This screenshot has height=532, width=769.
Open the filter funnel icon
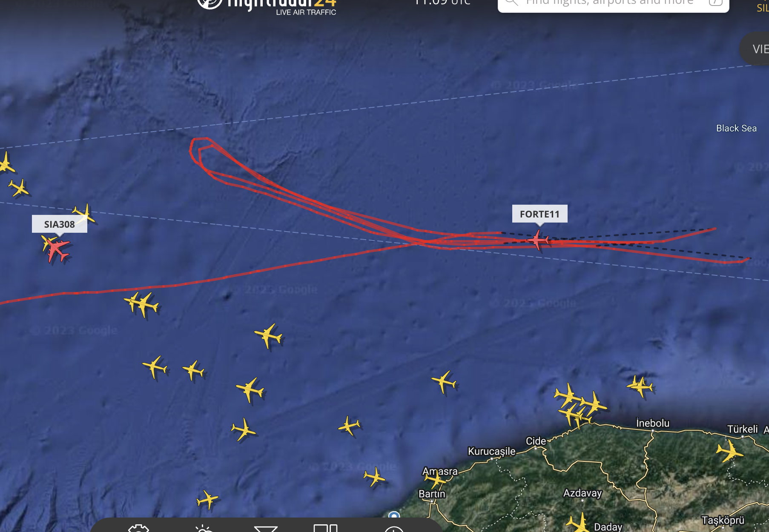(266, 529)
